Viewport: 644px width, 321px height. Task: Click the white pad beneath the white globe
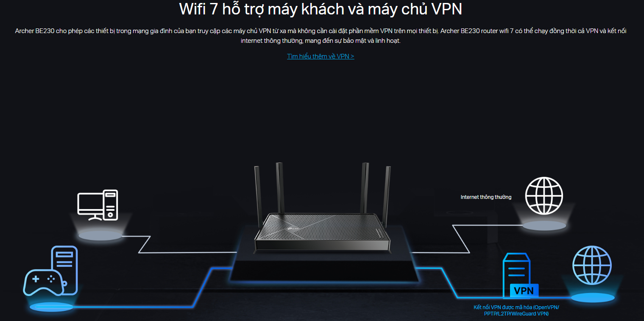544,226
